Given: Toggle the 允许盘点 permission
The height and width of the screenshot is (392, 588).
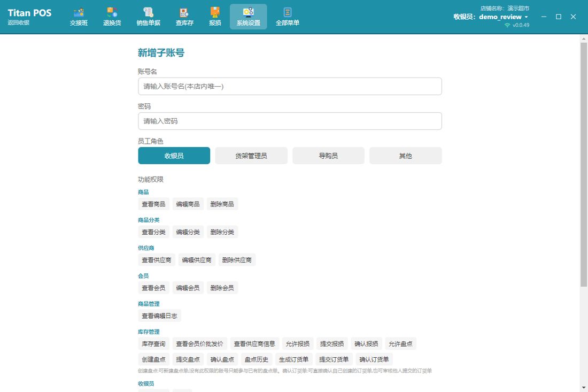Looking at the screenshot, I should tap(400, 344).
